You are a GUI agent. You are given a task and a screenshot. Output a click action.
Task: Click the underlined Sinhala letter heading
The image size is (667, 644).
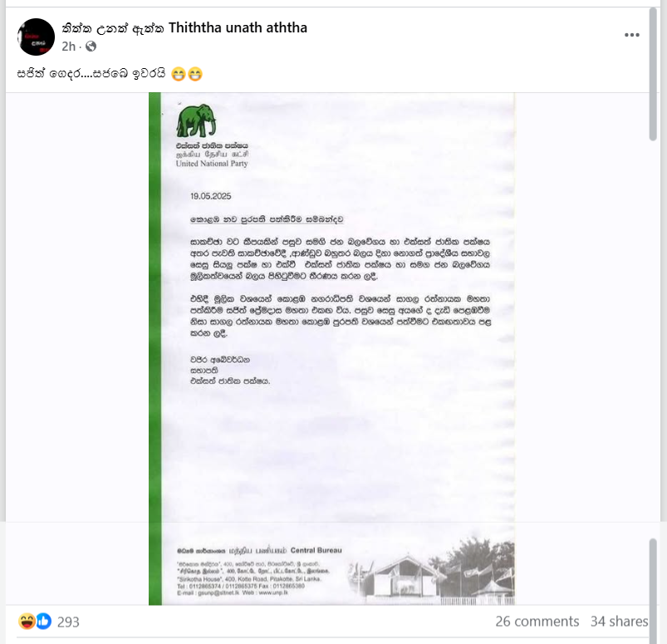(267, 219)
